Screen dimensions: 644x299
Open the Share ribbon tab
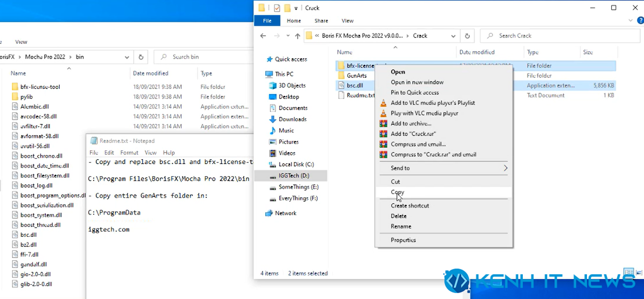pyautogui.click(x=321, y=21)
